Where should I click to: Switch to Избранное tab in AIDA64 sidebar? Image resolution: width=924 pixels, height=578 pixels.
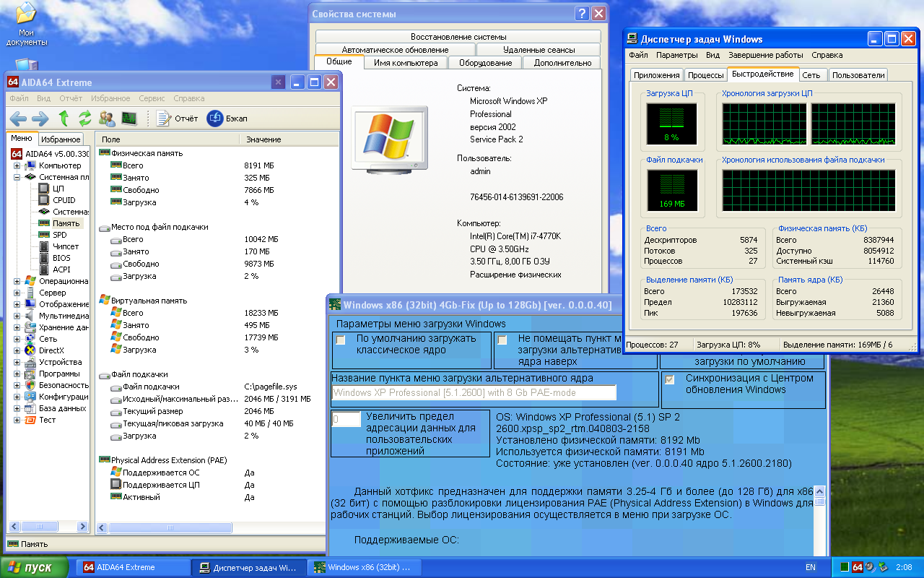[x=60, y=139]
